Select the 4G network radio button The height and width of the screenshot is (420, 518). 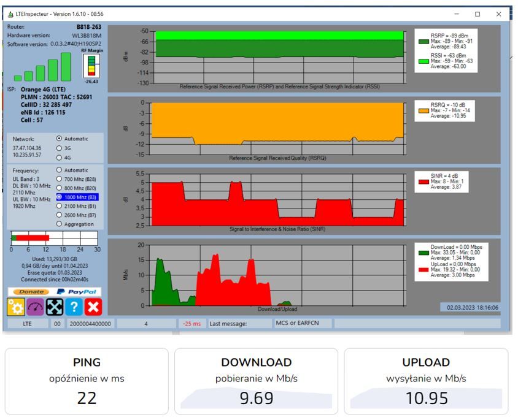pos(59,158)
